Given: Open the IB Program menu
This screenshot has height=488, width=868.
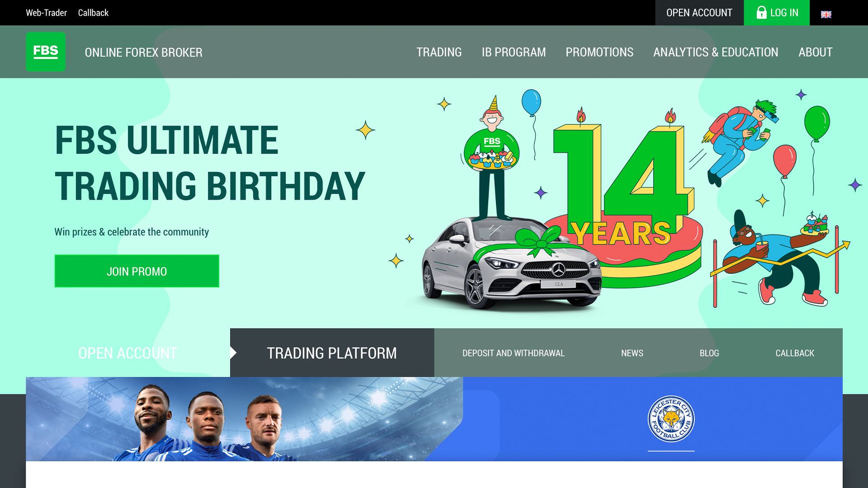Looking at the screenshot, I should tap(514, 52).
